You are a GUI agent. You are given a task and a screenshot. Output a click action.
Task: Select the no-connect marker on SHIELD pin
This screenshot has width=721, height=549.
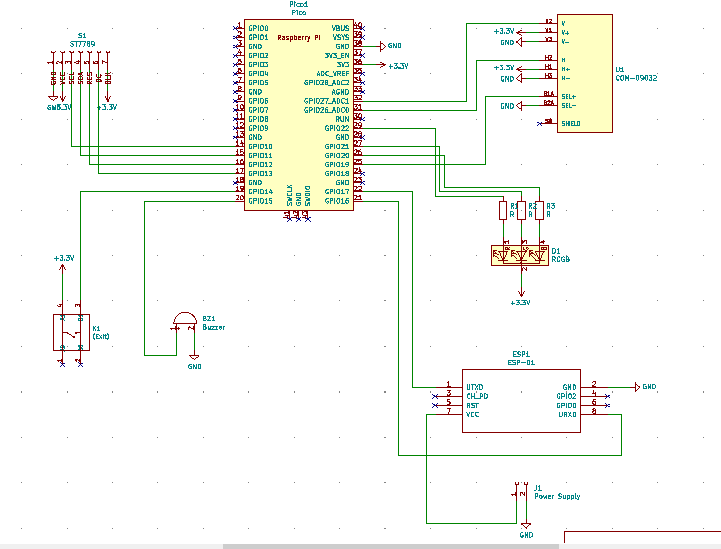[539, 124]
